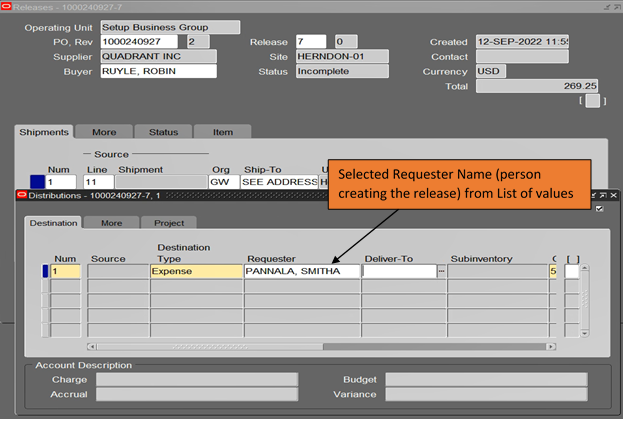
Task: Click the Budget account description field
Action: pos(486,380)
